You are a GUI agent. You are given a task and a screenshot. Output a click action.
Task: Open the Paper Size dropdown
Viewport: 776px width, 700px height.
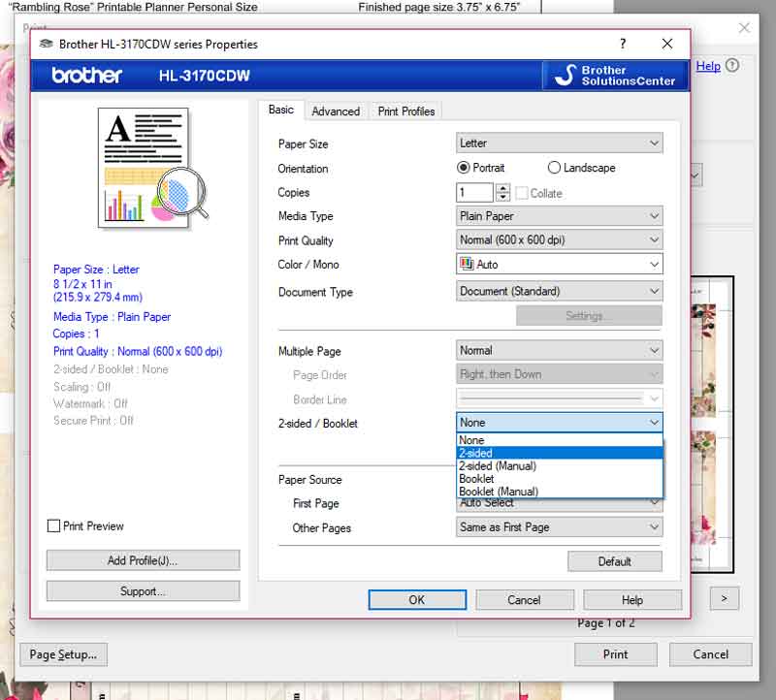(560, 143)
